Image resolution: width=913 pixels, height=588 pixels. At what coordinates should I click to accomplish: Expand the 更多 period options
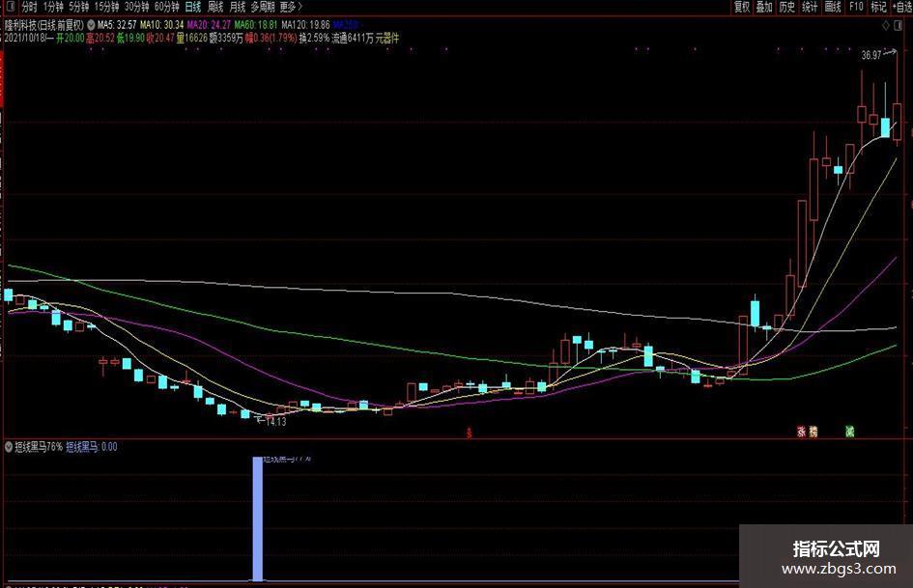(291, 7)
